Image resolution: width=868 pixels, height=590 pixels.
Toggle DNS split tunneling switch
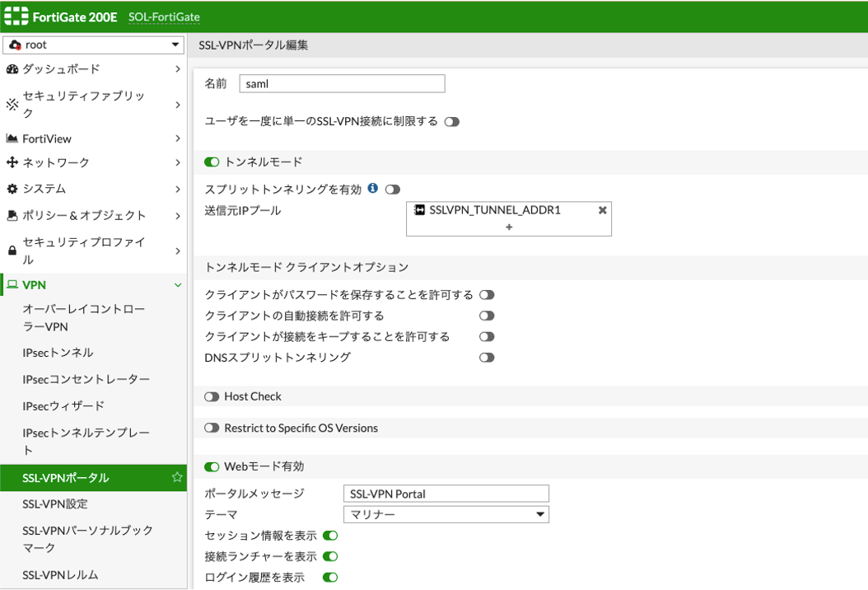pyautogui.click(x=487, y=358)
